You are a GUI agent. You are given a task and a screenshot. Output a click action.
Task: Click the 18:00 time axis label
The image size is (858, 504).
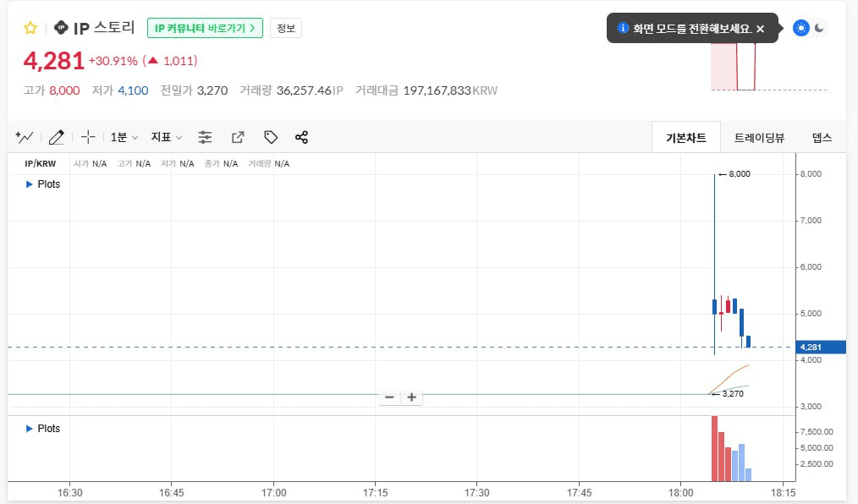680,492
